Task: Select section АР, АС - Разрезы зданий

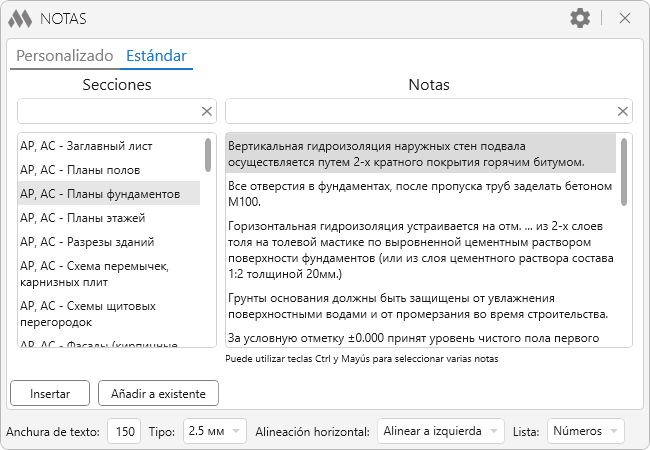Action: pos(87,242)
